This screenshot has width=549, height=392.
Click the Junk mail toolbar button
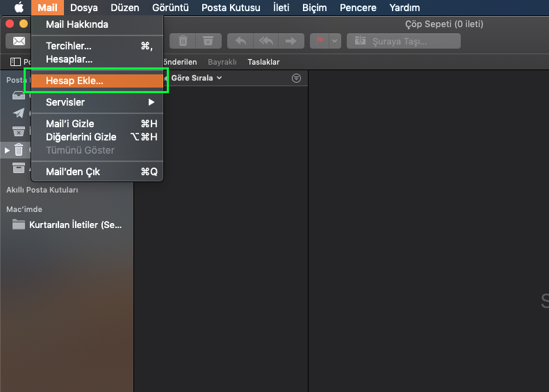click(x=208, y=41)
